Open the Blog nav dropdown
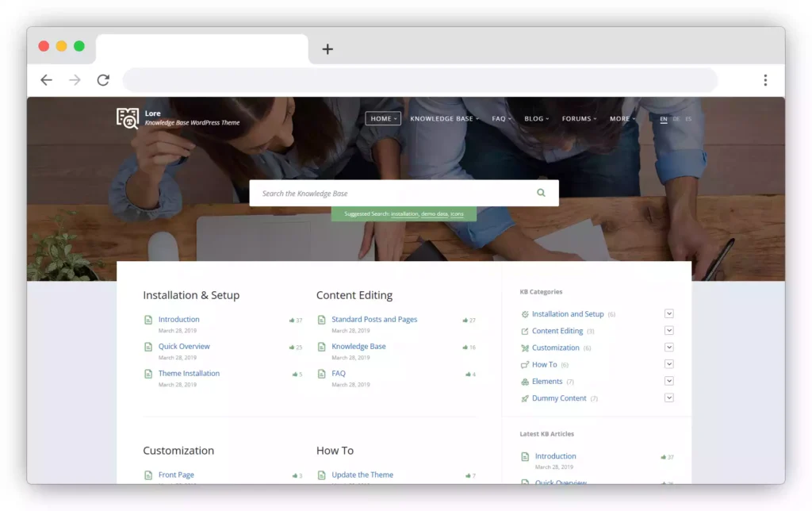812x511 pixels. [x=537, y=119]
